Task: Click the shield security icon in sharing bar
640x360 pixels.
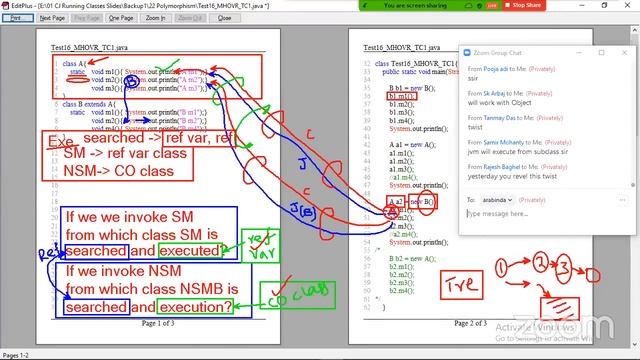Action: click(x=480, y=6)
